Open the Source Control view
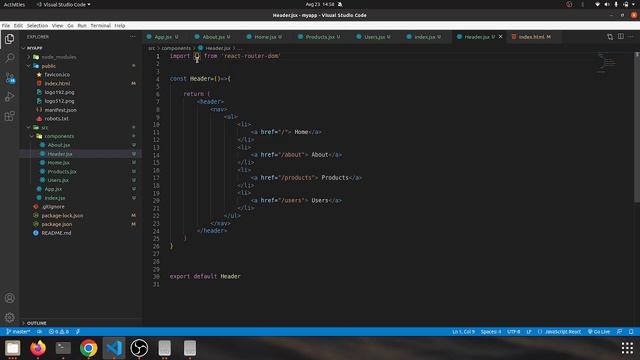Viewport: 640px width, 360px height. pyautogui.click(x=9, y=78)
